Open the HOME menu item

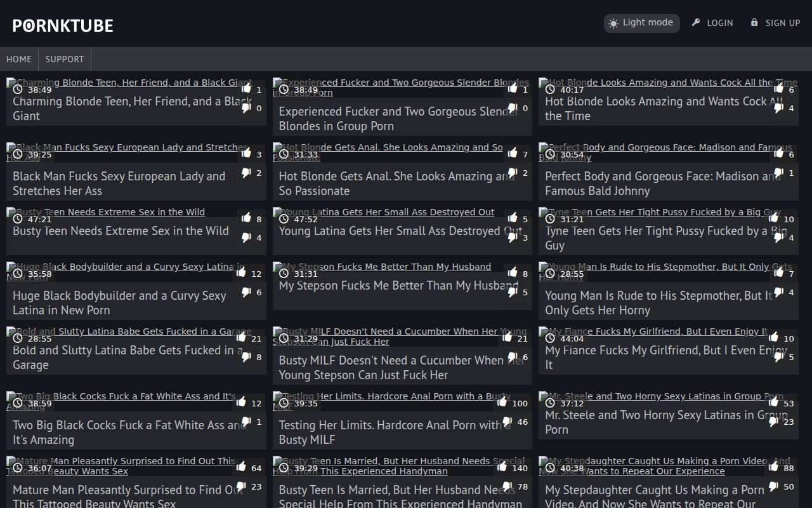[18, 59]
